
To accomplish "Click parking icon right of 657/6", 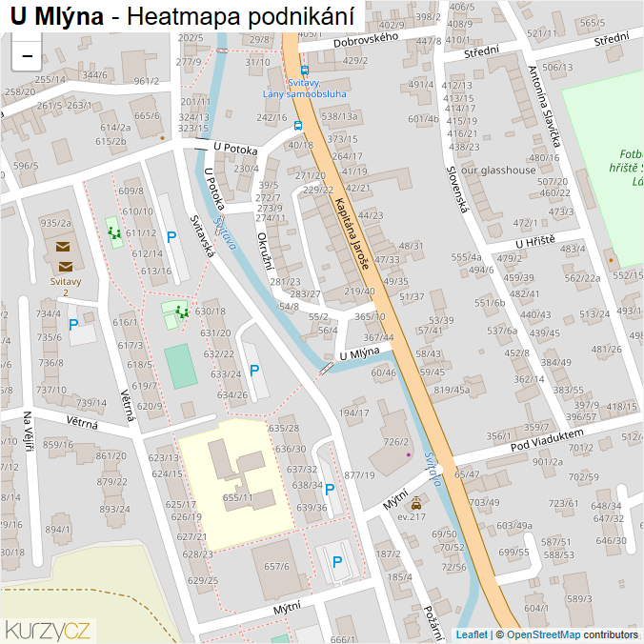I will tap(337, 561).
